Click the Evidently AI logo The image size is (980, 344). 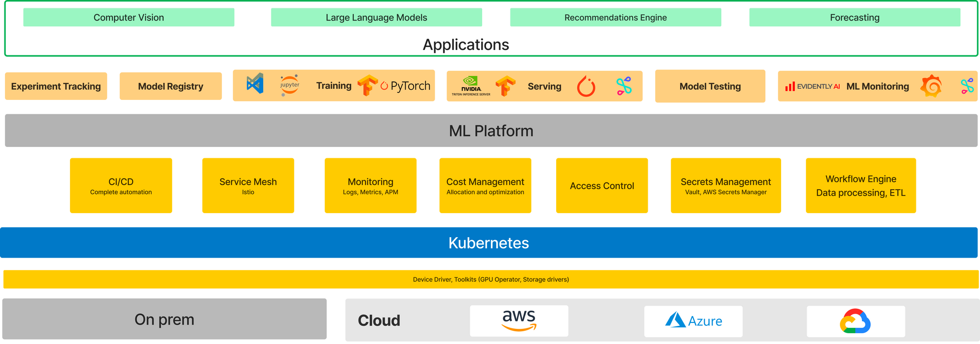pos(812,87)
